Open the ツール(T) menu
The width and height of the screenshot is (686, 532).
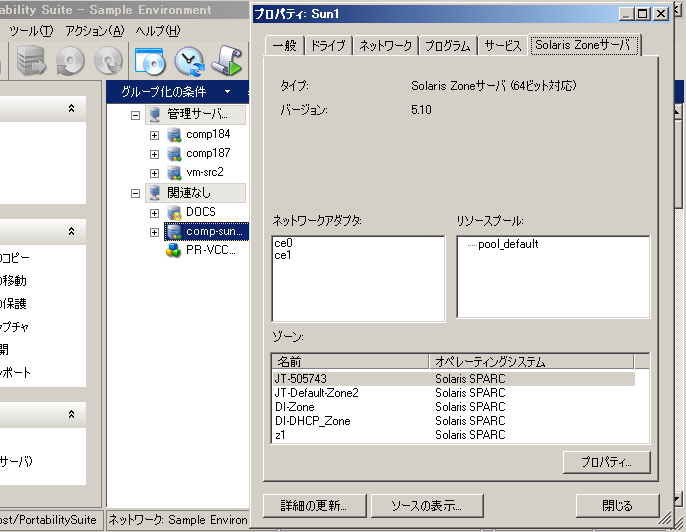pyautogui.click(x=31, y=31)
